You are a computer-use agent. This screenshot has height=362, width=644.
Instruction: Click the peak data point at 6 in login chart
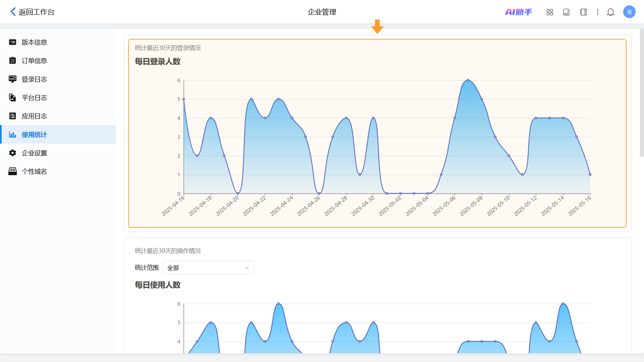468,80
